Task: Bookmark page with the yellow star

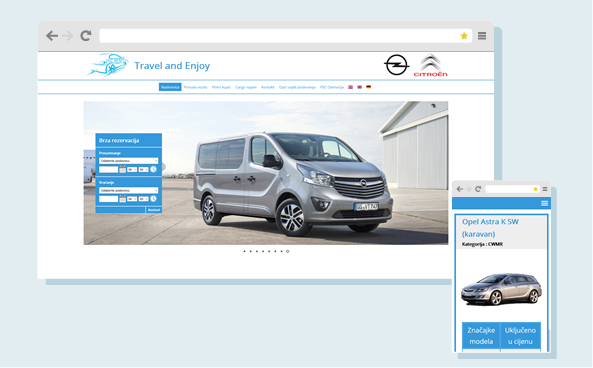Action: click(464, 36)
